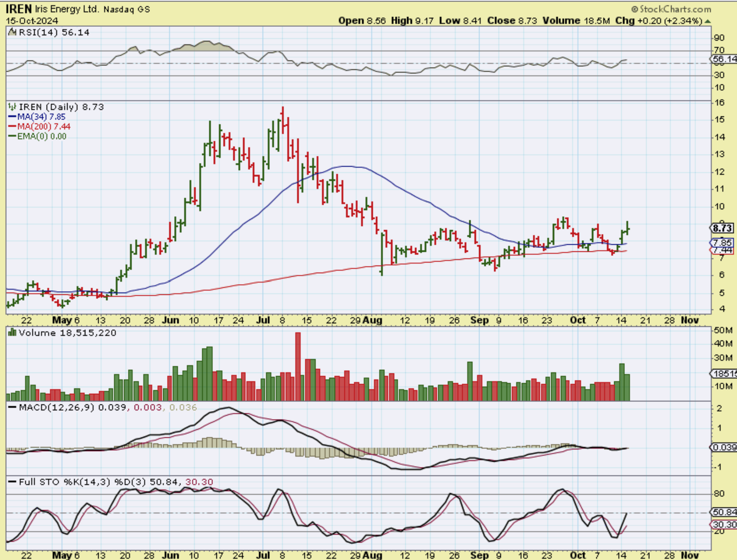Click the "MA(200) 7.44" legend text
Screen dimensions: 737x560
click(x=44, y=127)
